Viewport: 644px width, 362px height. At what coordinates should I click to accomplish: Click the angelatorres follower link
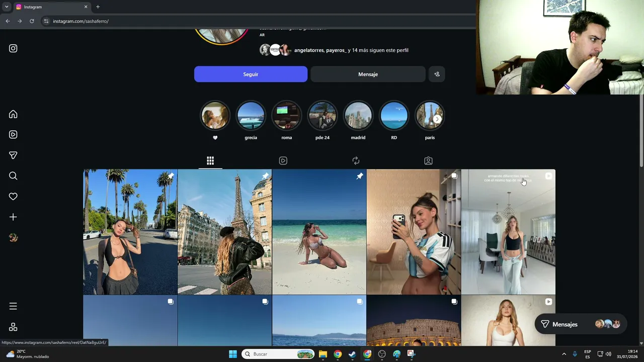308,50
